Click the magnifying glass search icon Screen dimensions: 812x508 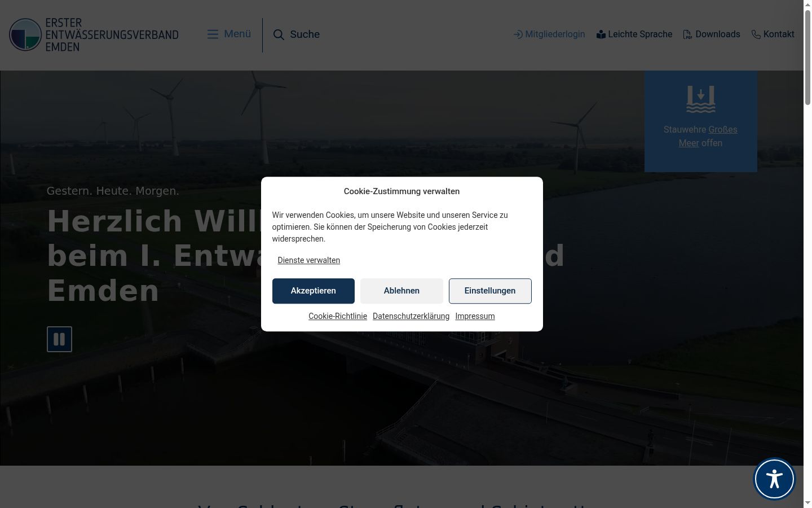click(x=279, y=34)
